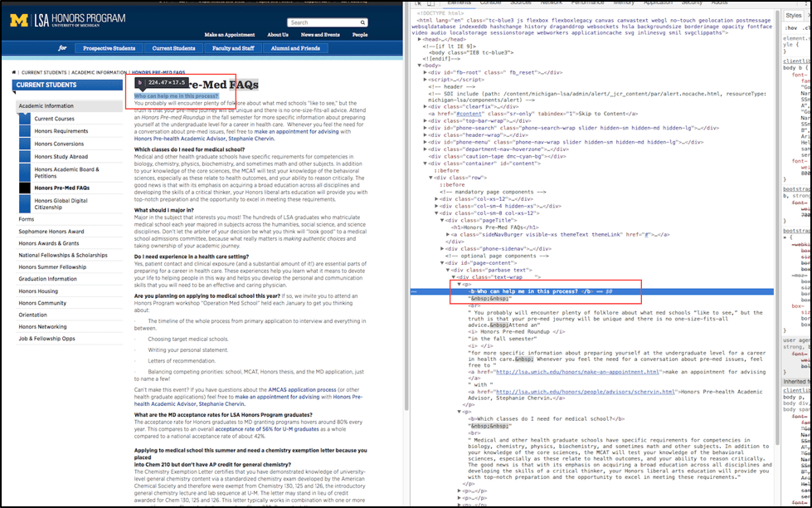Open Honors Community in the sidebar
This screenshot has width=812, height=508.
pyautogui.click(x=42, y=303)
